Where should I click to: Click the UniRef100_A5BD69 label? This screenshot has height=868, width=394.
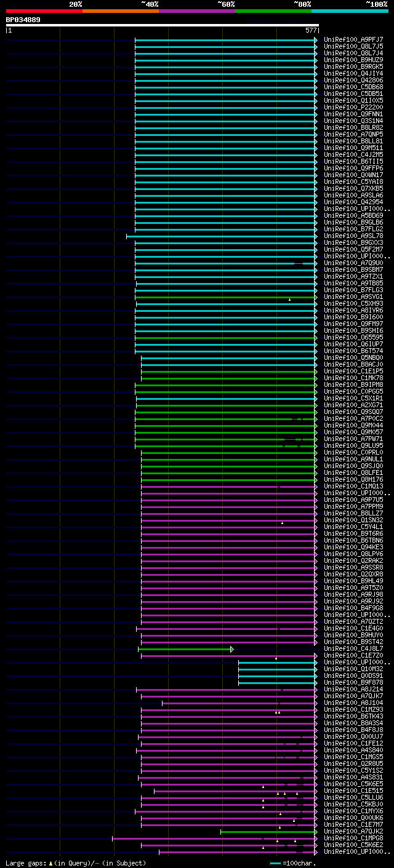click(353, 215)
